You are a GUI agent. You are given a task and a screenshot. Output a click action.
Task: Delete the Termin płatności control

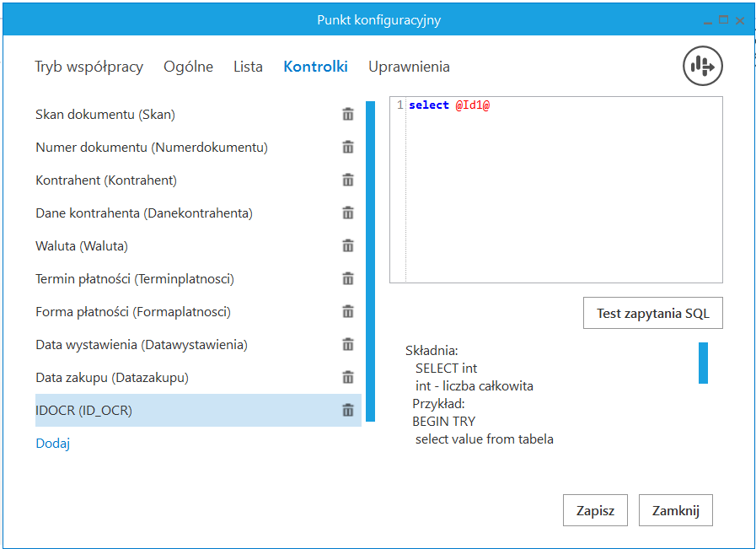tap(347, 279)
